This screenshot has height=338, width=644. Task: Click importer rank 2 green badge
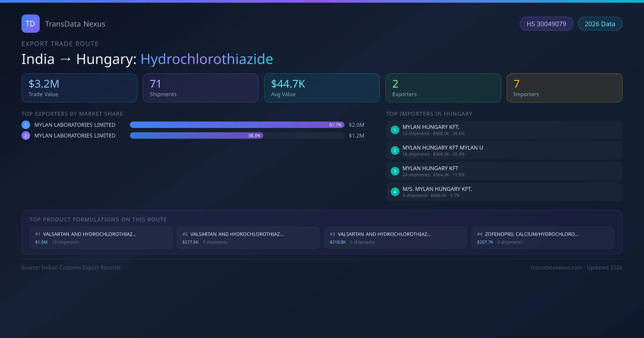click(x=395, y=150)
